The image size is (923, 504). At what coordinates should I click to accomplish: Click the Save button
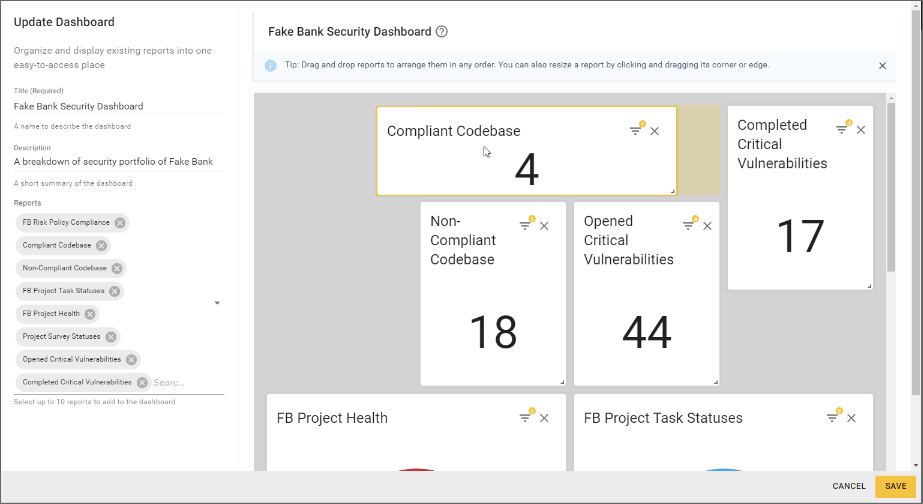tap(895, 486)
